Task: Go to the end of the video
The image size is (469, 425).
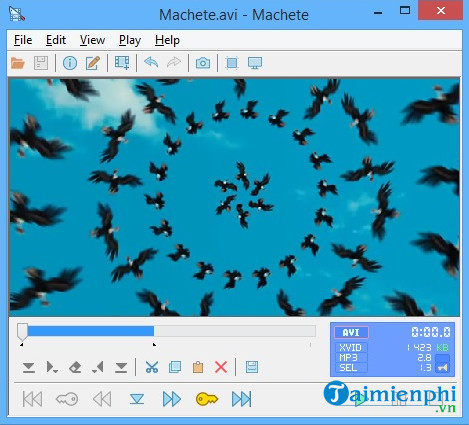Action: (242, 399)
